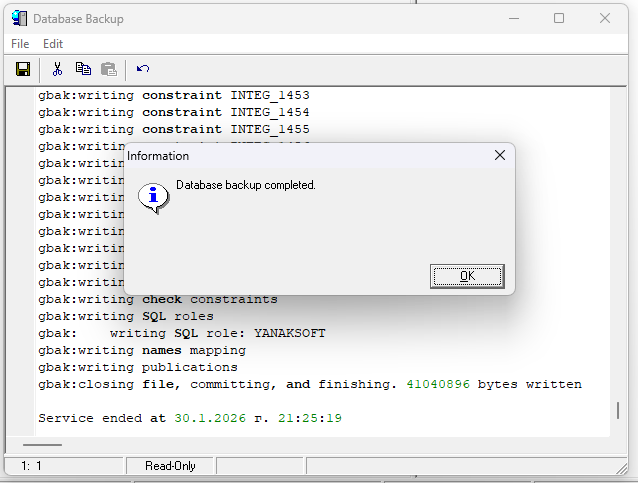638x483 pixels.
Task: Hit the Undo arrow icon
Action: [143, 69]
